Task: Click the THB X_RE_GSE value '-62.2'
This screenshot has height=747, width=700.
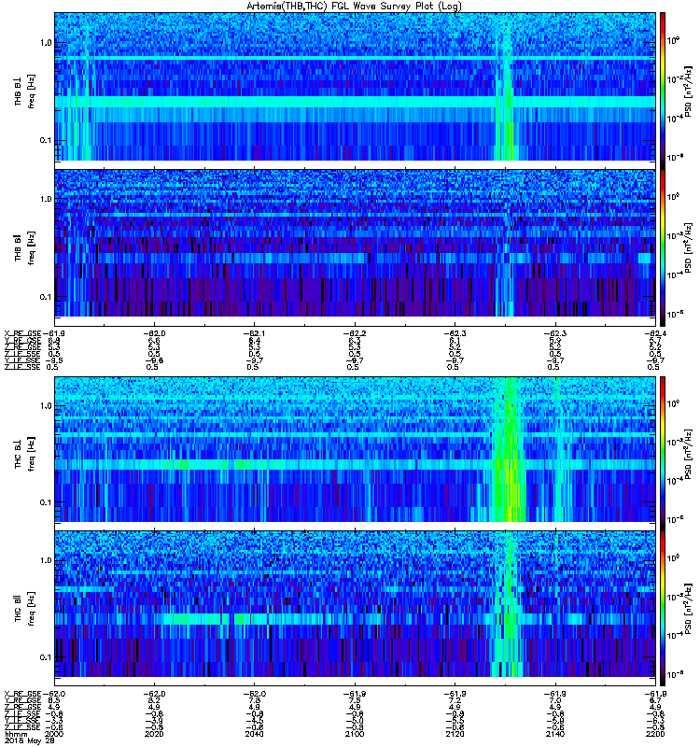Action: 355,333
